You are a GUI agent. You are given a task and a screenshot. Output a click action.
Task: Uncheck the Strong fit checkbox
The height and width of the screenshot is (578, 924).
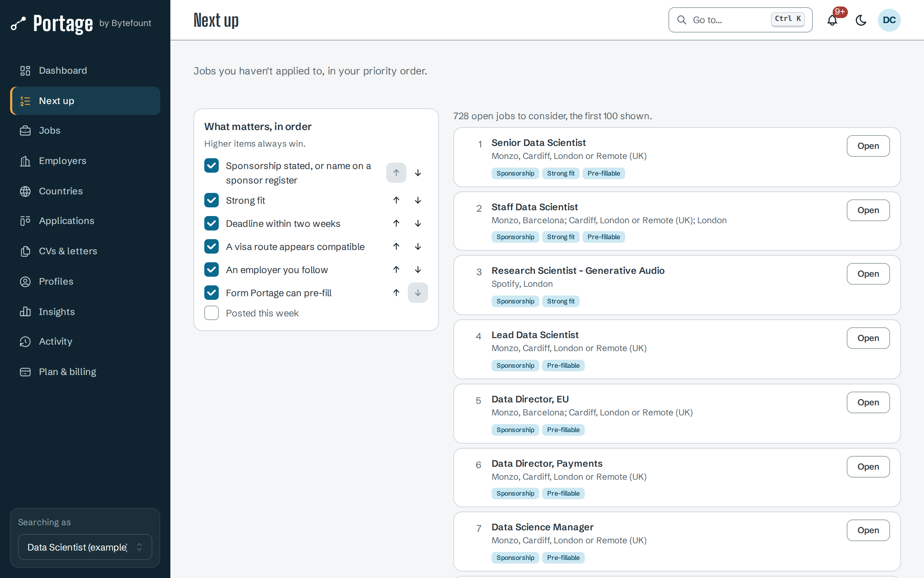pos(212,200)
